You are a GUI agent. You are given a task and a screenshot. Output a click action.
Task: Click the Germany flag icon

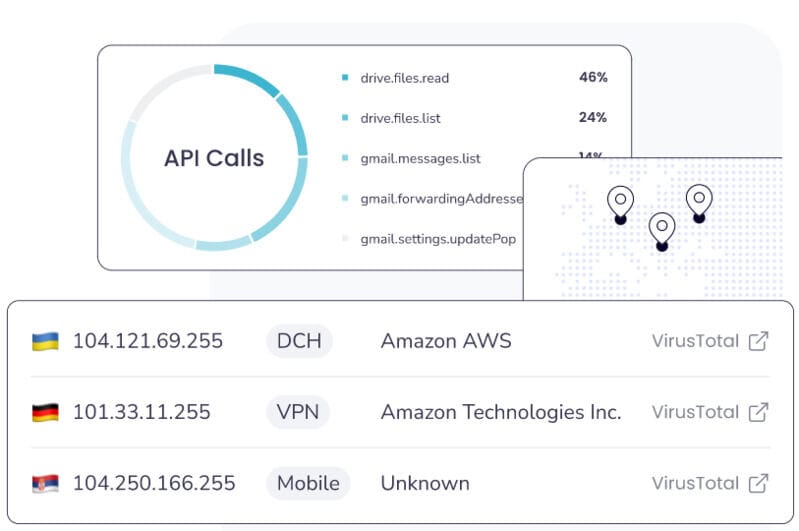pyautogui.click(x=45, y=412)
